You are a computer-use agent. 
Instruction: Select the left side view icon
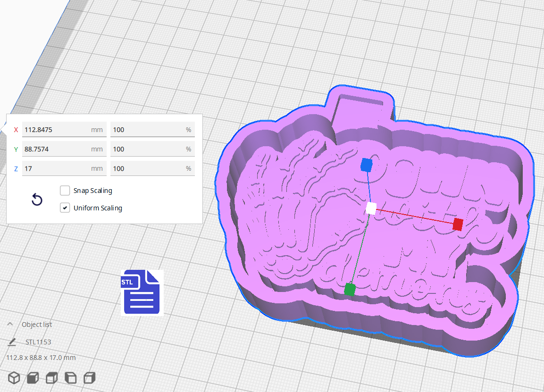70,377
